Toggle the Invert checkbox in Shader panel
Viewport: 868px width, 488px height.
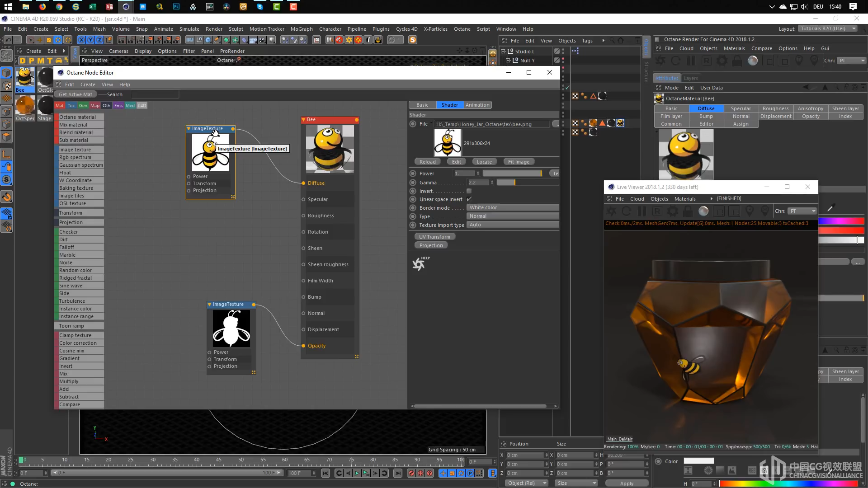(469, 191)
